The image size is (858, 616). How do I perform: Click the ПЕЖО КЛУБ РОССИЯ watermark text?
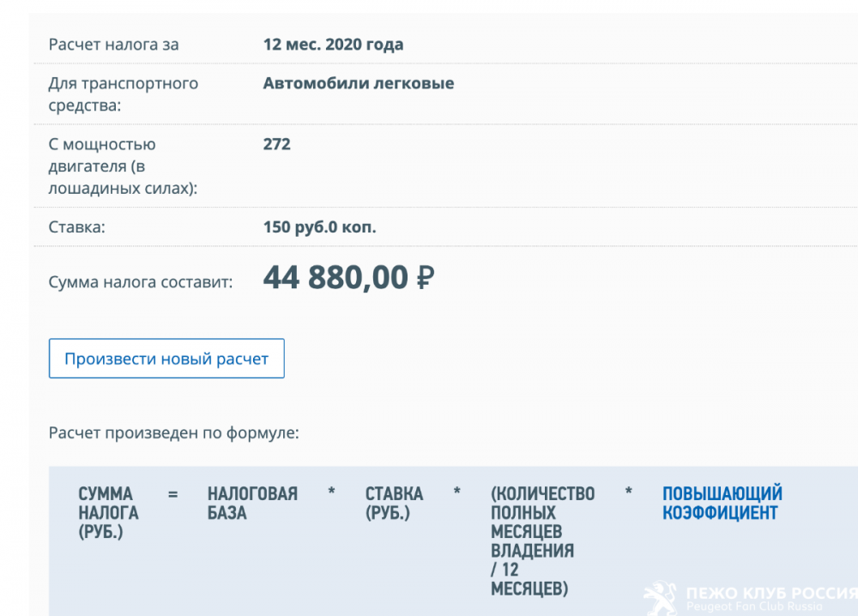tap(770, 594)
